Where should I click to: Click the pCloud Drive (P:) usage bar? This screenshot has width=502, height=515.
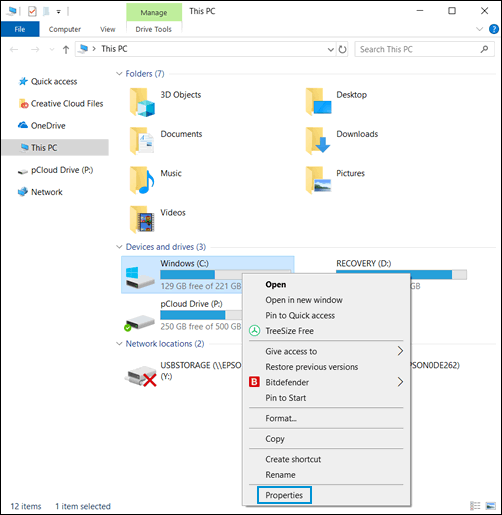pyautogui.click(x=201, y=315)
